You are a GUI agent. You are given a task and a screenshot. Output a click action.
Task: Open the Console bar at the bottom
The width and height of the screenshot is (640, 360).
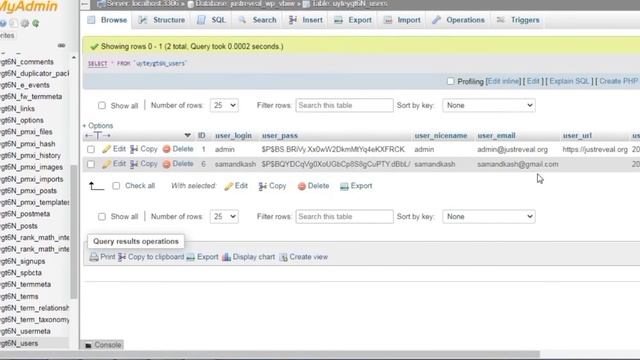tap(103, 345)
